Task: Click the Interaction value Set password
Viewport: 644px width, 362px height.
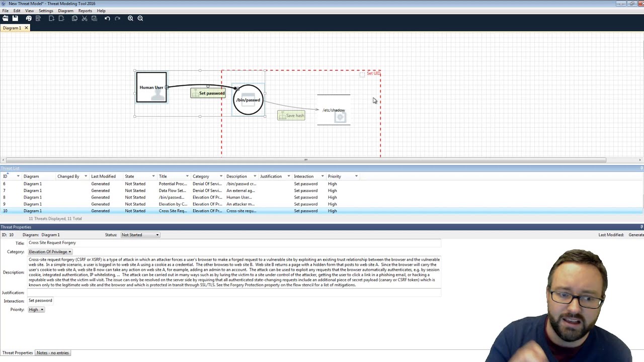Action: coord(40,301)
